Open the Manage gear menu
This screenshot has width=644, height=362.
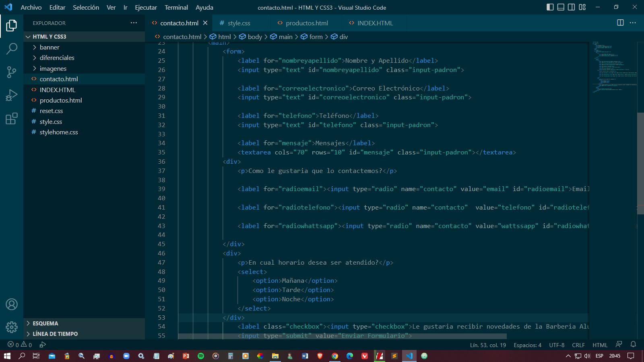tap(12, 327)
